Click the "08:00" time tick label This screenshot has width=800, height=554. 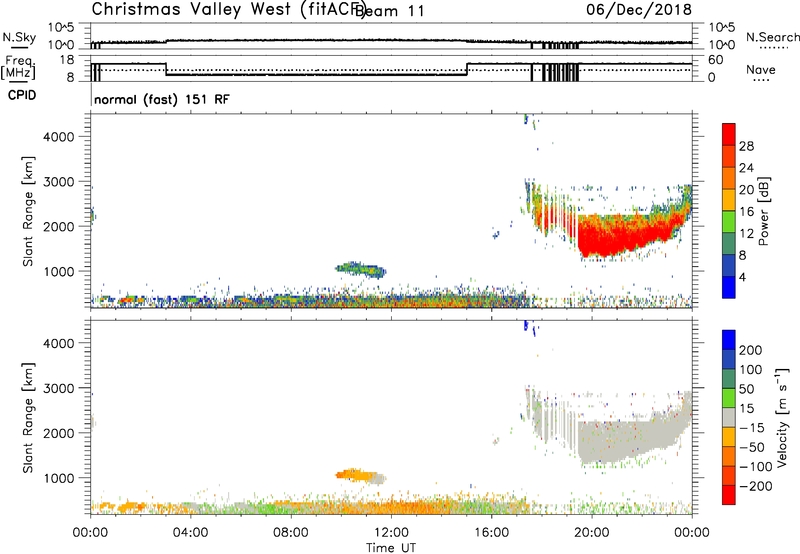pos(291,533)
